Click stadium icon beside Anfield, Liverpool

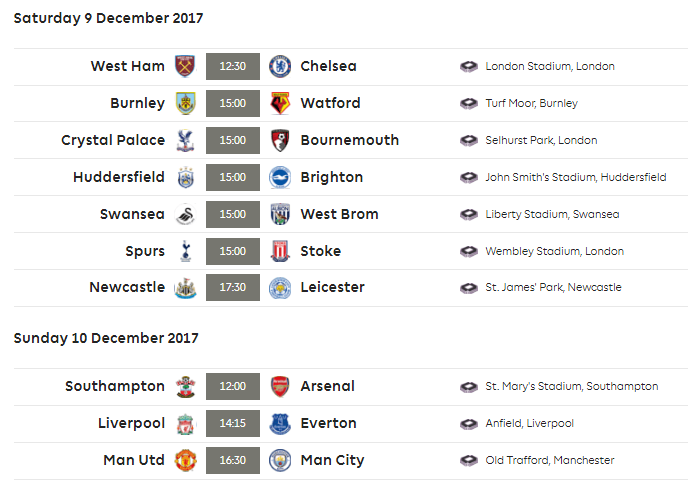point(469,424)
